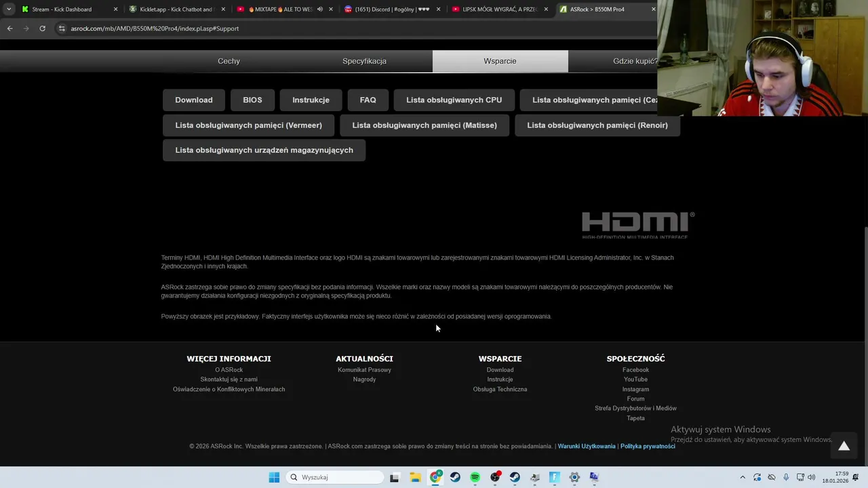Show hidden system tray icons chevron
The image size is (868, 488).
coord(743,477)
